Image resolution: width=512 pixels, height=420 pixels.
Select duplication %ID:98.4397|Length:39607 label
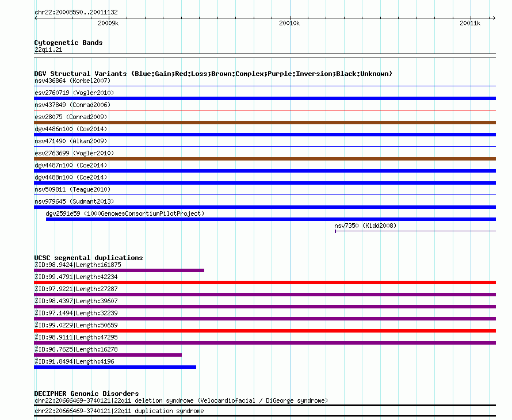click(76, 301)
